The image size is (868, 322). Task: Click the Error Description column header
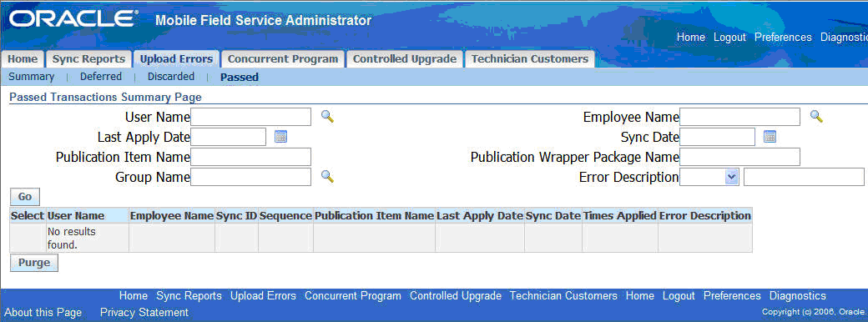(705, 216)
